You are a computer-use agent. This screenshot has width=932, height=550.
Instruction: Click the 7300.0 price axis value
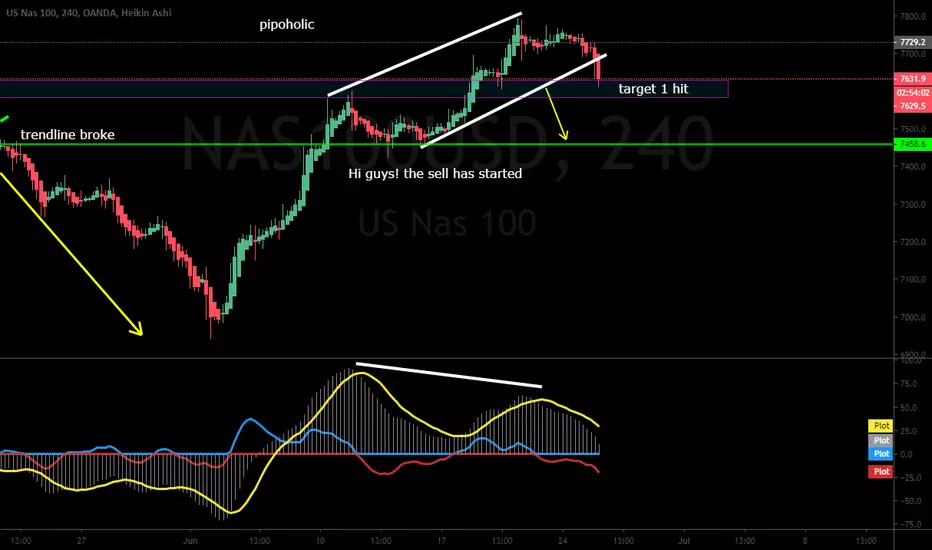pos(912,205)
